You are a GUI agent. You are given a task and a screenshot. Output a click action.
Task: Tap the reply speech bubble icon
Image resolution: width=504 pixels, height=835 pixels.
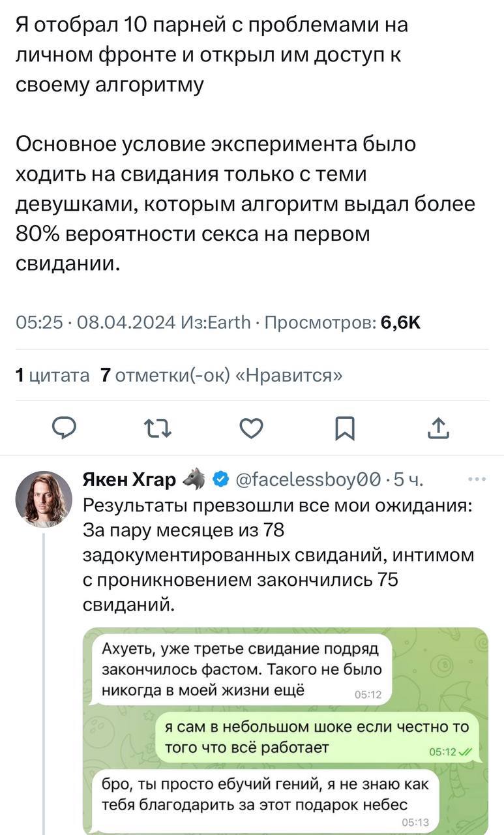point(65,428)
